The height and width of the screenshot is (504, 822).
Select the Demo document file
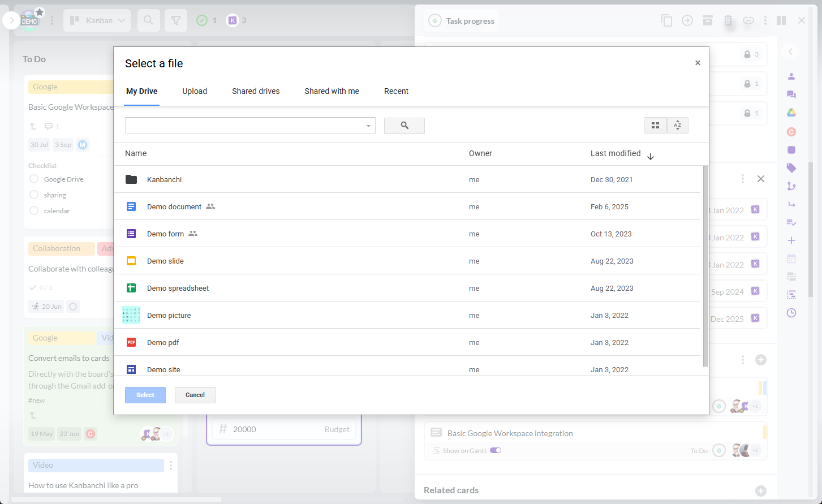pyautogui.click(x=407, y=206)
